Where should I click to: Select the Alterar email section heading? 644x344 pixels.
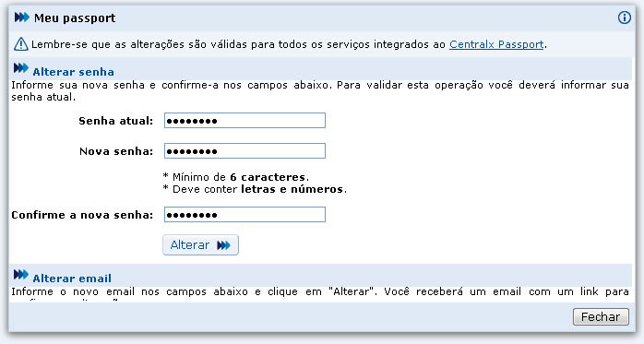pyautogui.click(x=72, y=279)
